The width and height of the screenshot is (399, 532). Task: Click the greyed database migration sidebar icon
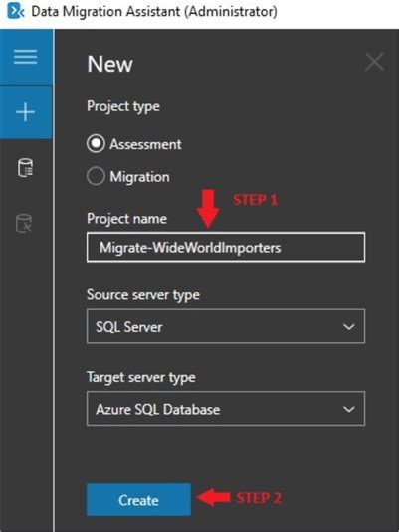[x=24, y=223]
